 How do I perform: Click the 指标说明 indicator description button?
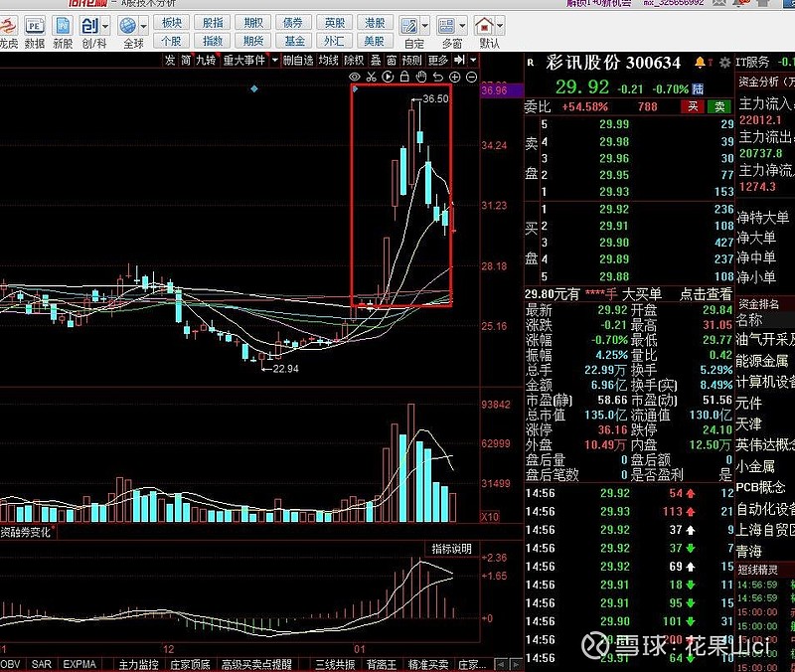(x=451, y=549)
